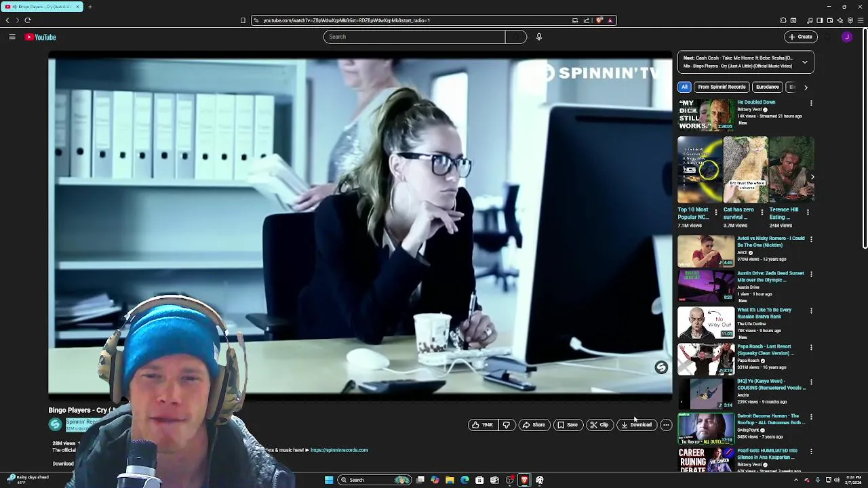Open options for Papa Roach Last Resort video
The width and height of the screenshot is (868, 488).
point(811,347)
